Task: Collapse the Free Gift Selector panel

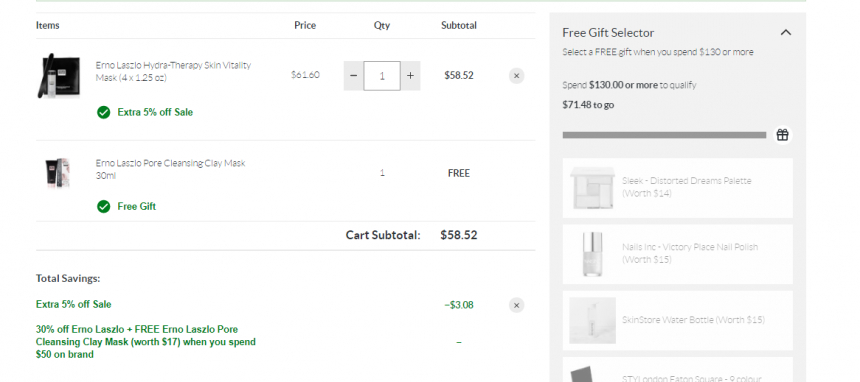Action: [785, 32]
